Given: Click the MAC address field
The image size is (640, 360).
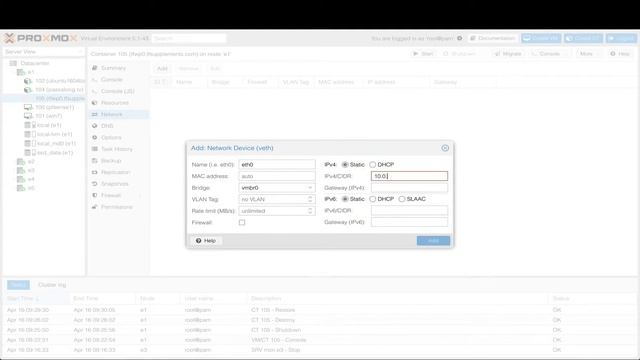Looking at the screenshot, I should 277,176.
